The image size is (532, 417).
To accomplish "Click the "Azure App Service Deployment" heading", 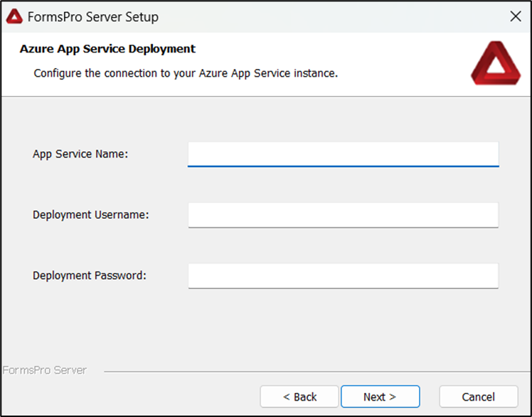I will 107,49.
